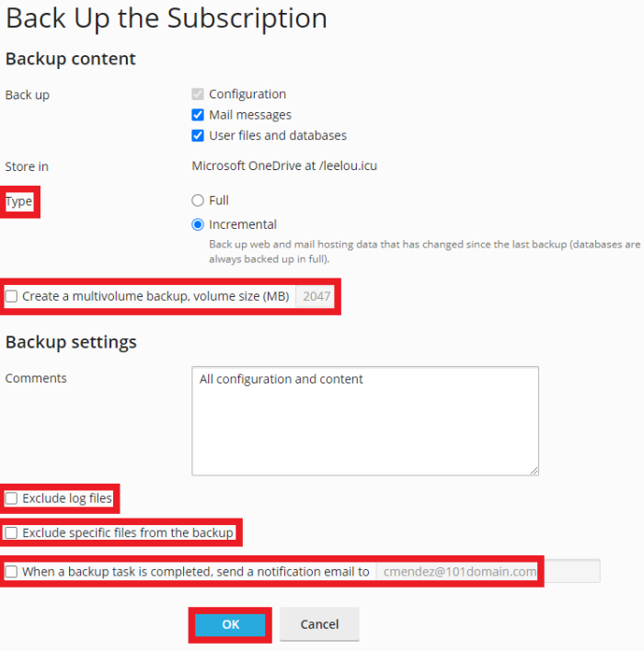Click the Type label

(x=18, y=200)
